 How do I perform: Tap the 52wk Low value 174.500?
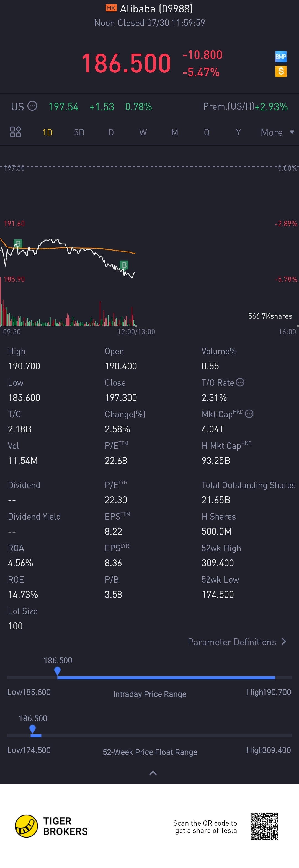point(218,595)
